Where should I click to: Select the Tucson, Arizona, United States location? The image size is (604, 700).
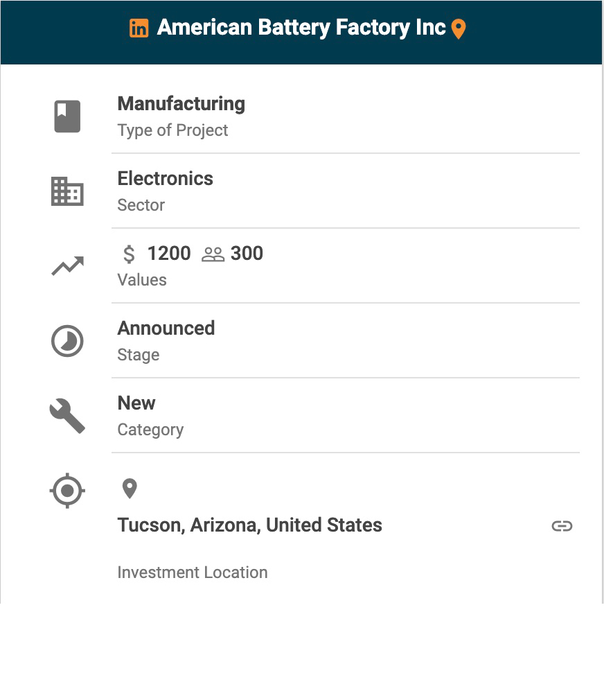coord(249,525)
